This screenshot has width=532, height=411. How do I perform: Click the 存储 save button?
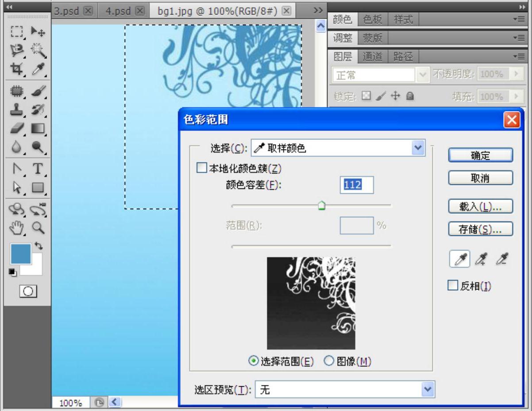pyautogui.click(x=480, y=229)
